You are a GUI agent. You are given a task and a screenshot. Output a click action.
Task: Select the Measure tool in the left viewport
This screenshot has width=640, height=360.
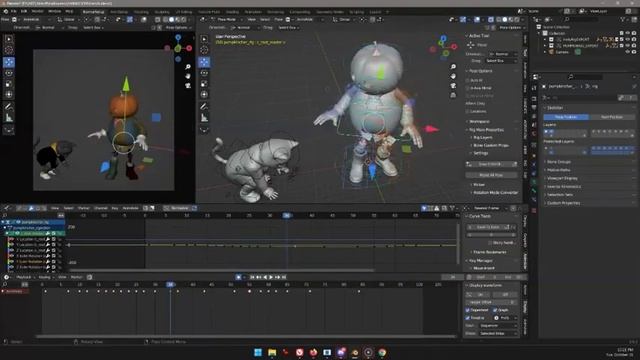[x=9, y=118]
